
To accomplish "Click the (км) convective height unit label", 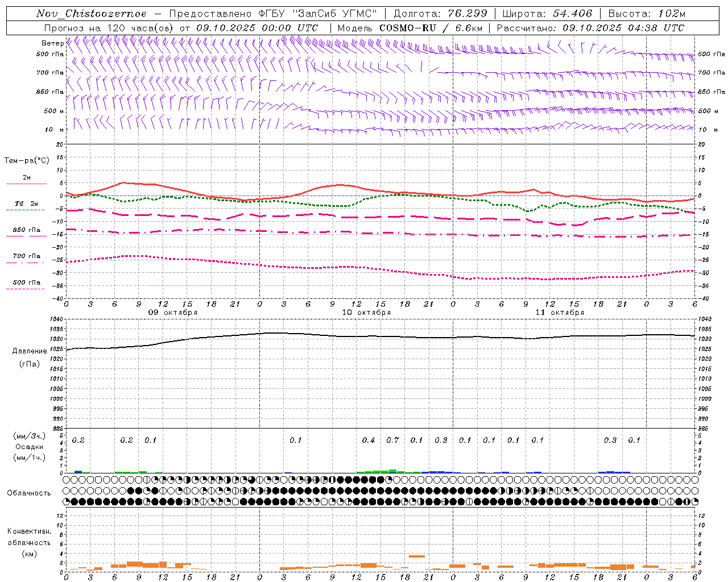I will (29, 554).
